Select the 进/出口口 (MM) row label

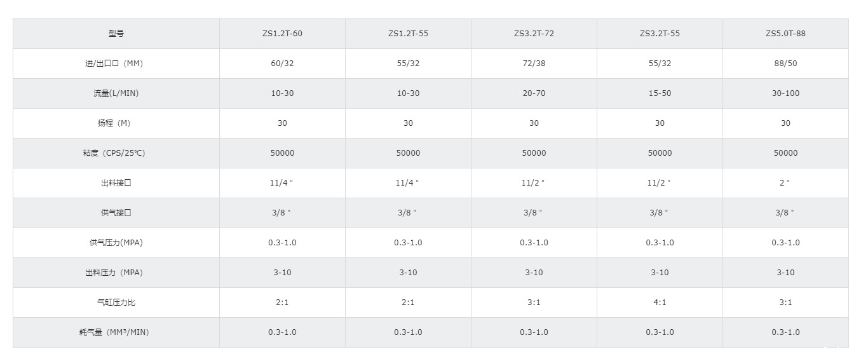[x=116, y=64]
